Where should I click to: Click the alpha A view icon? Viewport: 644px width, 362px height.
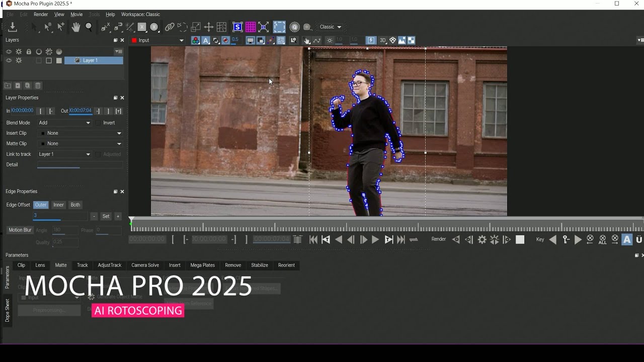206,41
